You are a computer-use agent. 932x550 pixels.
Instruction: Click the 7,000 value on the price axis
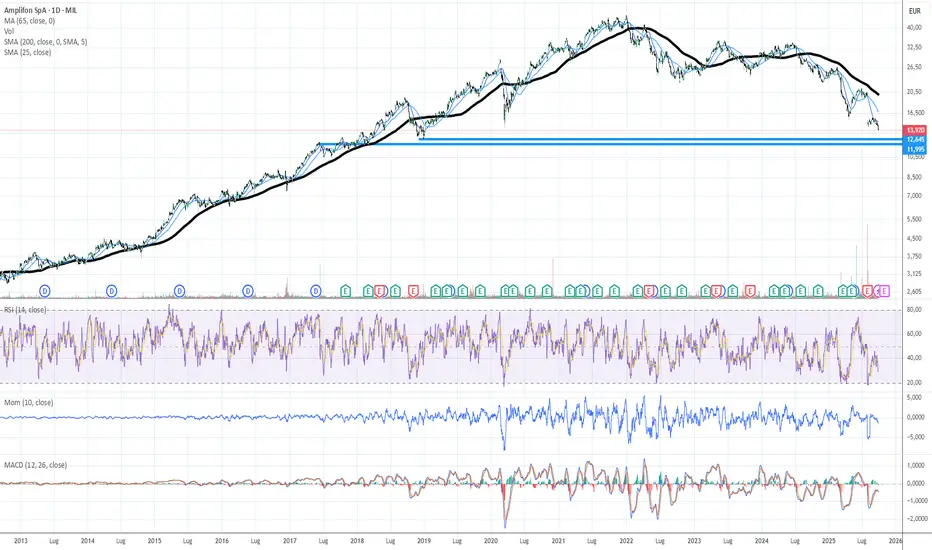coord(914,196)
